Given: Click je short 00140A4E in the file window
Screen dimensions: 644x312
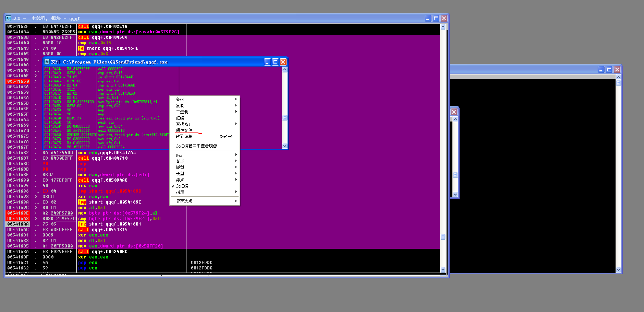Looking at the screenshot, I should pos(116,77).
